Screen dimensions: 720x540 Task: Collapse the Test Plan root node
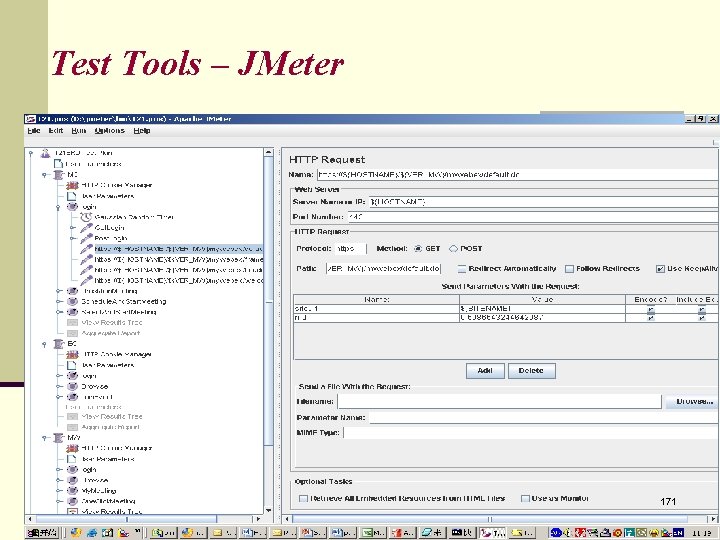(x=31, y=153)
